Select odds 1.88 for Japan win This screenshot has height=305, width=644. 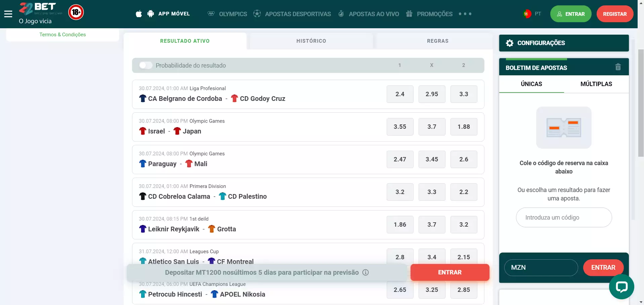point(464,127)
